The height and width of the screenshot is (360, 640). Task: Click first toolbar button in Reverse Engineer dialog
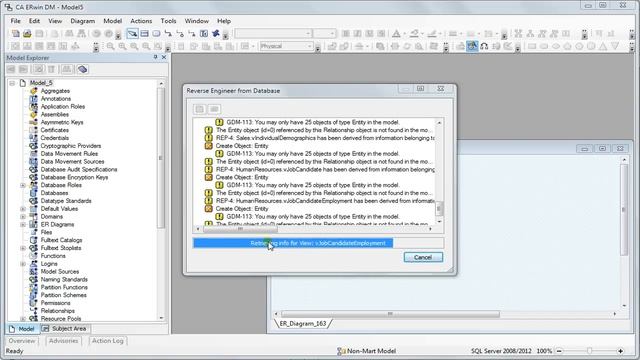200,109
